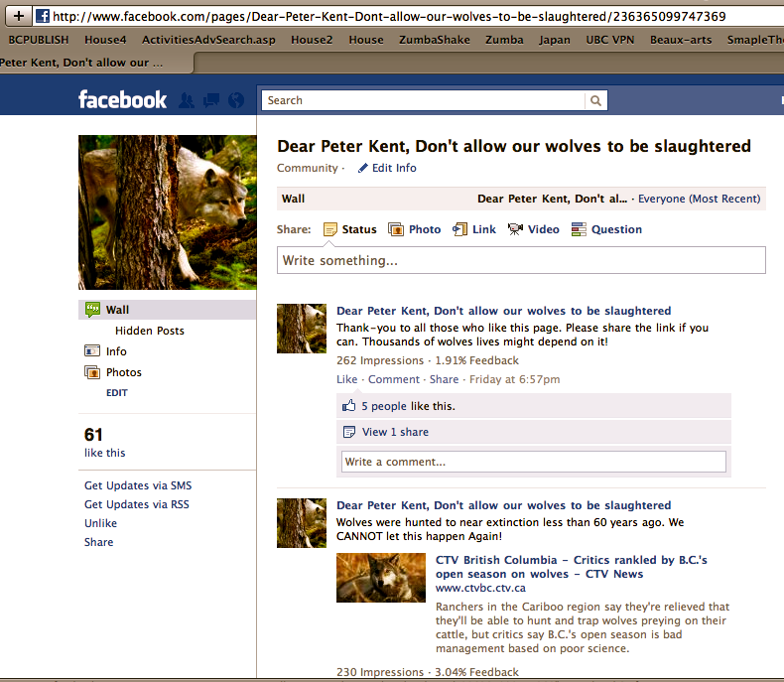784x682 pixels.
Task: Open View 1 share
Action: pos(395,432)
